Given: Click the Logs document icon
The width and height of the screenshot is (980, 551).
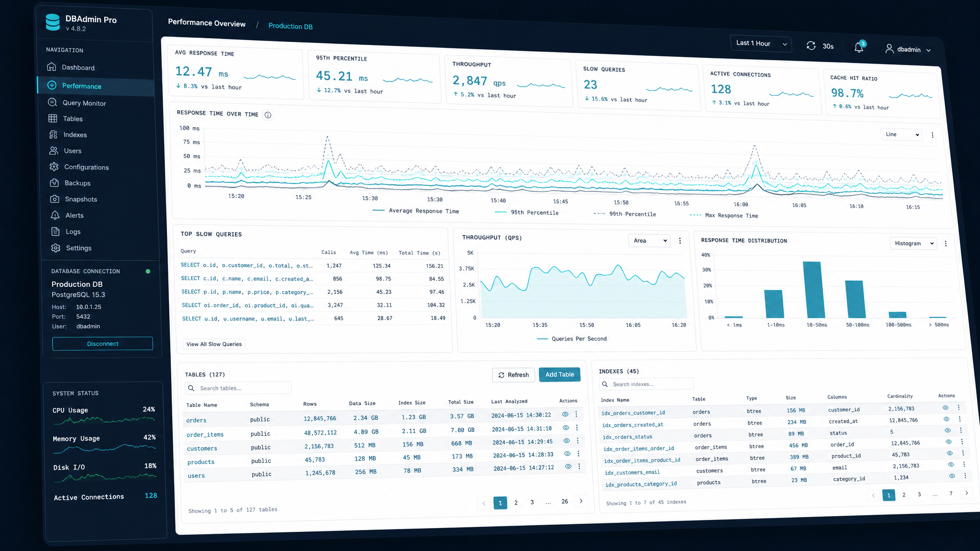Looking at the screenshot, I should (56, 231).
